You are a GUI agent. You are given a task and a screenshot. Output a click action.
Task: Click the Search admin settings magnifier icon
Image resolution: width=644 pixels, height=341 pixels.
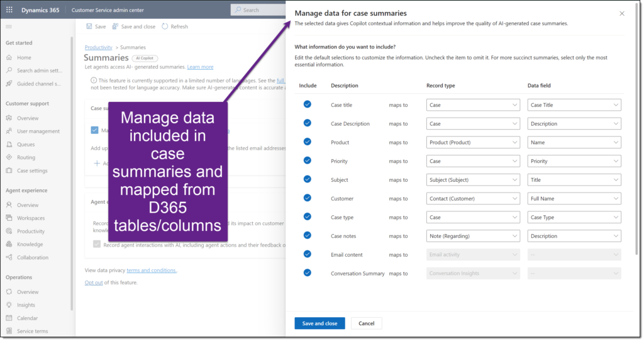[x=9, y=70]
